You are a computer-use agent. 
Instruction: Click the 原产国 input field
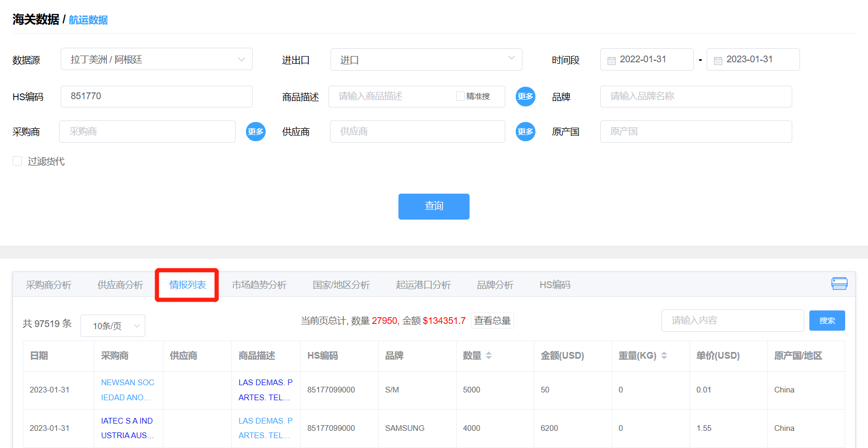tap(696, 131)
